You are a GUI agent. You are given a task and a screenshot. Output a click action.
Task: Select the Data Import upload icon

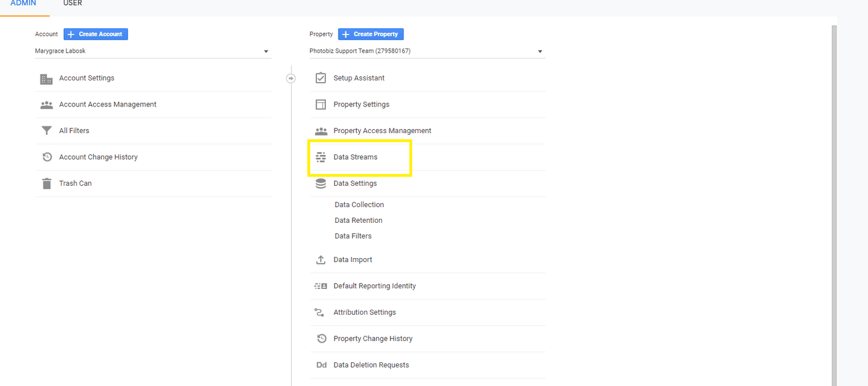321,259
